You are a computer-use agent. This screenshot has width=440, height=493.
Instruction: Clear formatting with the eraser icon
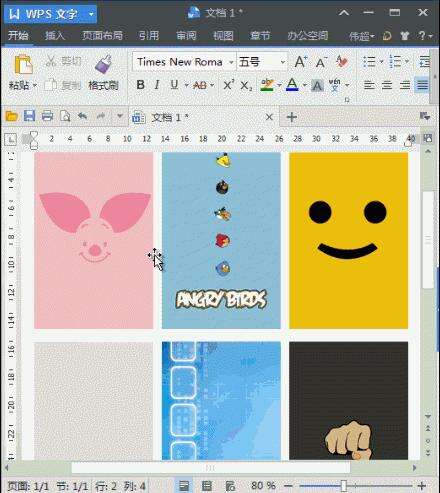(342, 61)
